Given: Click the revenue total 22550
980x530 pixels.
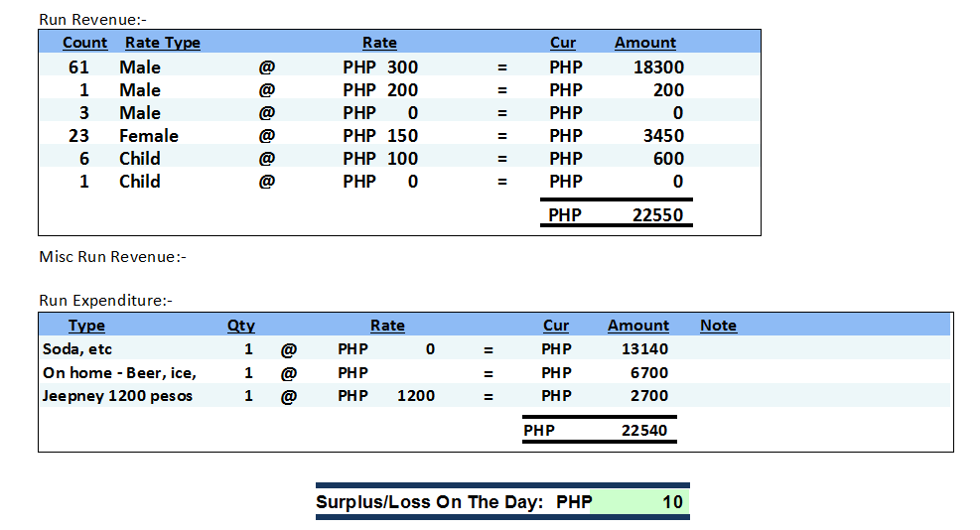Looking at the screenshot, I should [658, 215].
